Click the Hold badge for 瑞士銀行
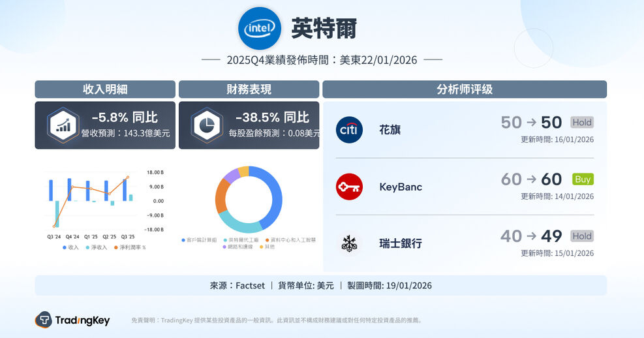644x338 pixels. 582,236
